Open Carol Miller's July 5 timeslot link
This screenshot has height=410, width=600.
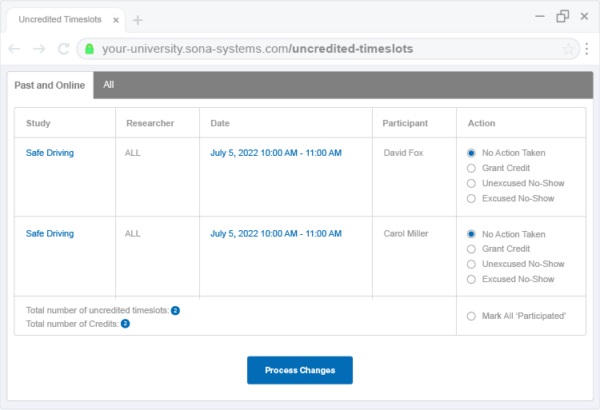point(275,234)
